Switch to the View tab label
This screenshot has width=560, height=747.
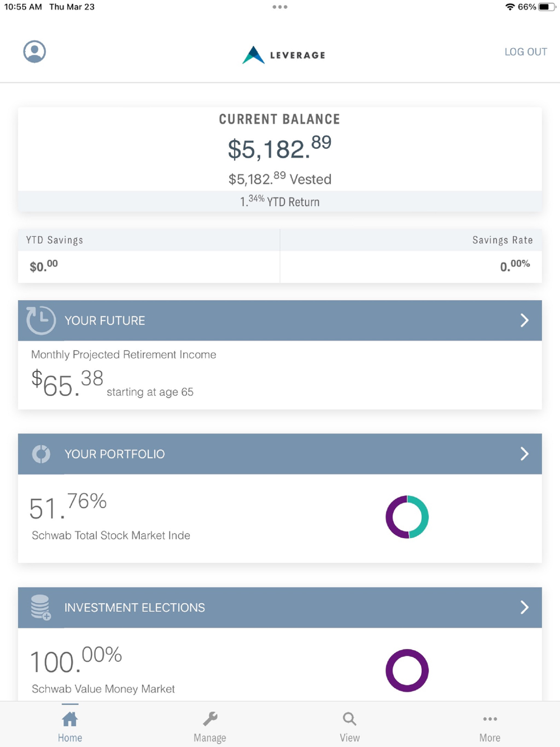click(x=349, y=737)
